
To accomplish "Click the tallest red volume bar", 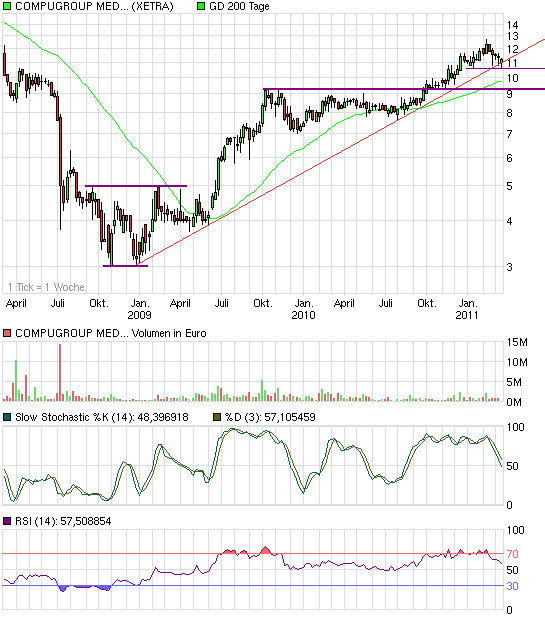I will [x=60, y=372].
